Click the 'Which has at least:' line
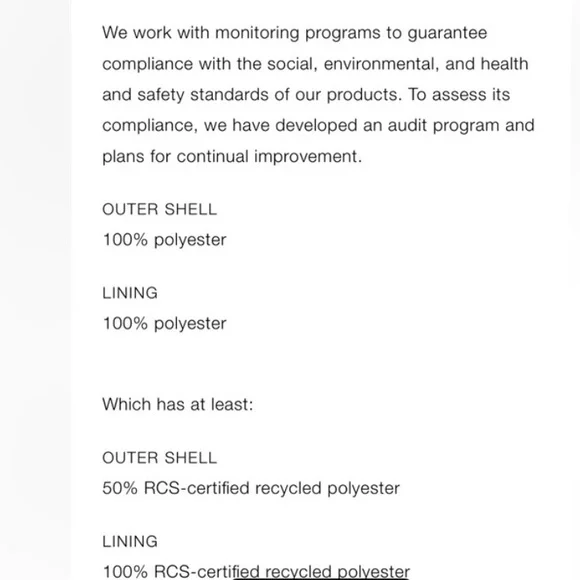Image resolution: width=580 pixels, height=580 pixels. click(x=178, y=404)
